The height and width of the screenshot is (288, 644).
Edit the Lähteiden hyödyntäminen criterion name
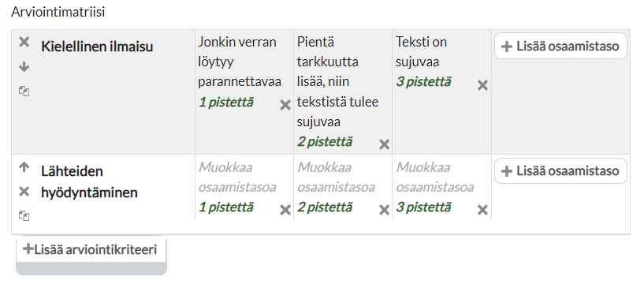(89, 181)
